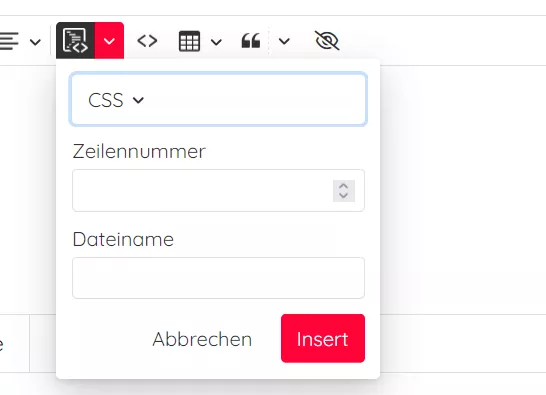Screen dimensions: 546x395
Task: Open the quote options dropdown chevron
Action: [284, 41]
